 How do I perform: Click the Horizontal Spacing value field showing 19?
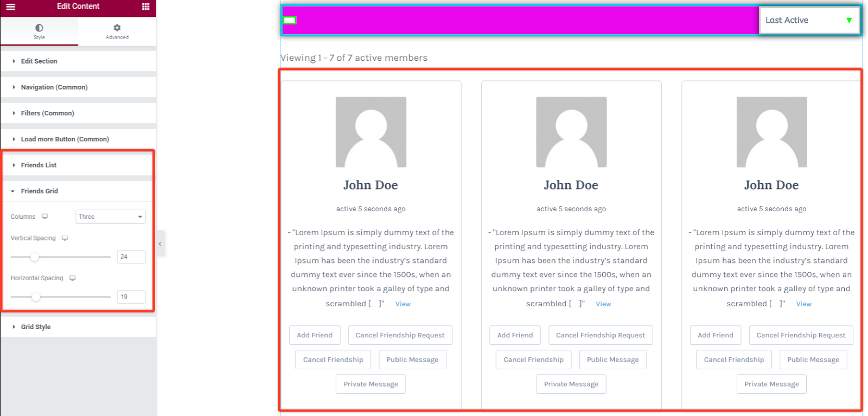tap(131, 297)
